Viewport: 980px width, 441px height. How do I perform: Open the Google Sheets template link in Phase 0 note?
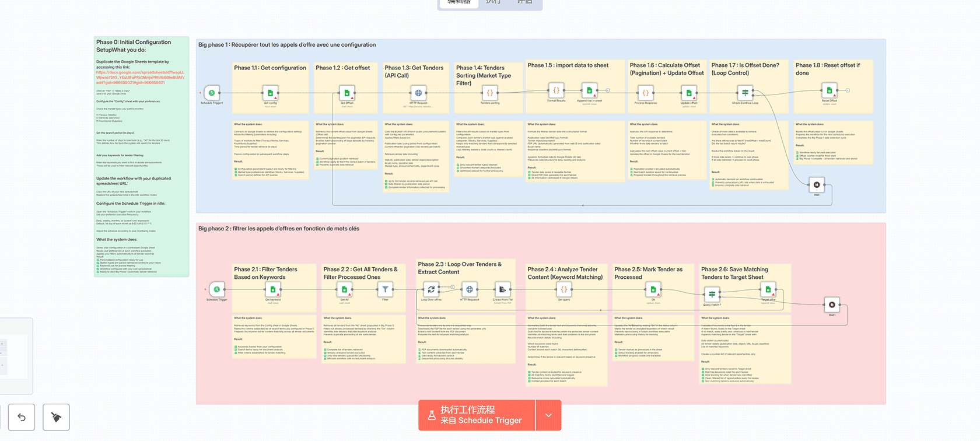point(140,78)
